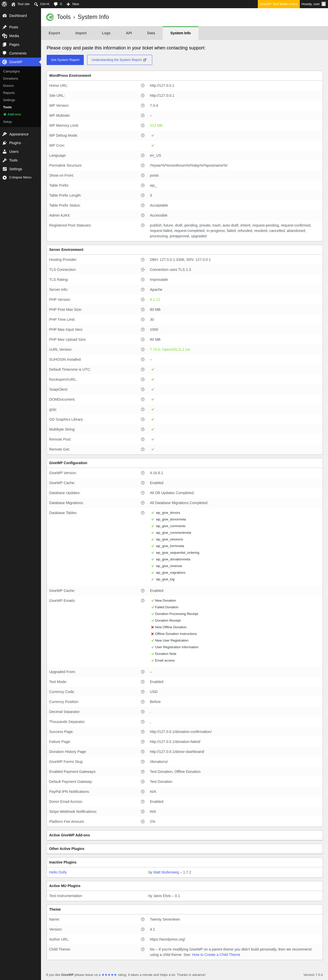Image resolution: width=328 pixels, height=980 pixels.
Task: Click the Twenty Seventeen theme name
Action: (165, 919)
